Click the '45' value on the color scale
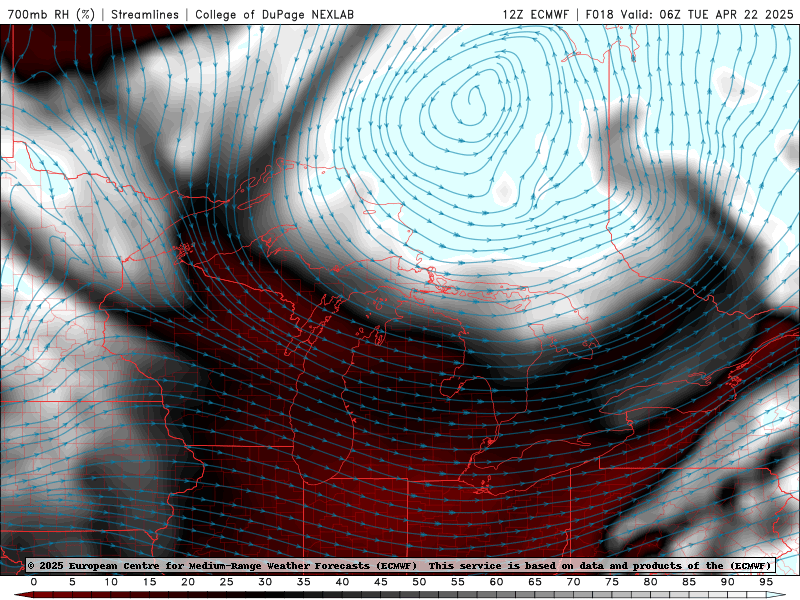Viewport: 800px width, 600px height. [381, 582]
